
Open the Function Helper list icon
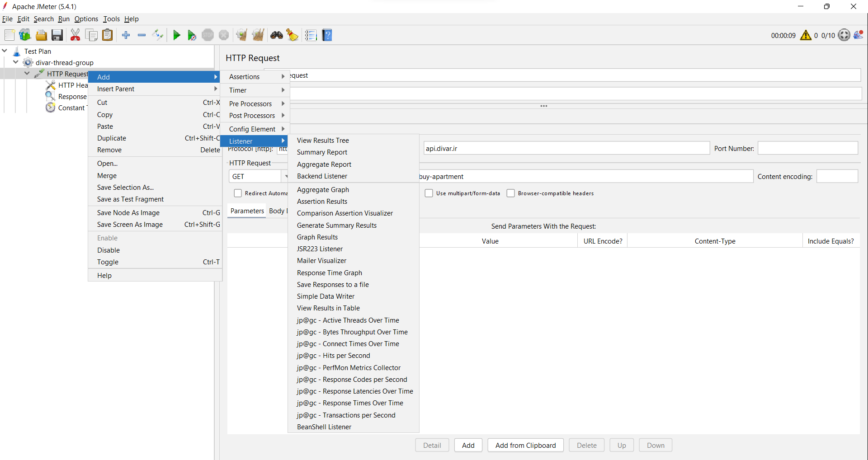point(311,35)
